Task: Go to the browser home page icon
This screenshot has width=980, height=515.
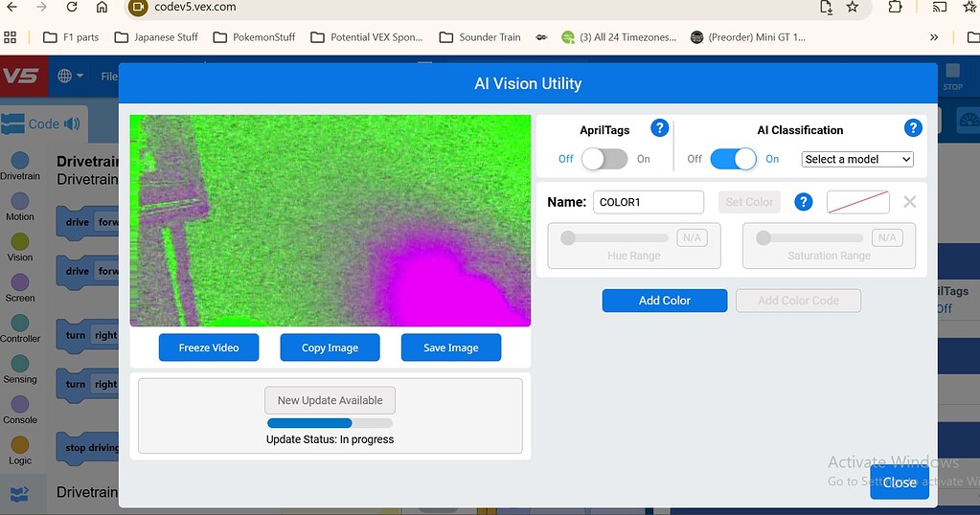Action: coord(102,7)
